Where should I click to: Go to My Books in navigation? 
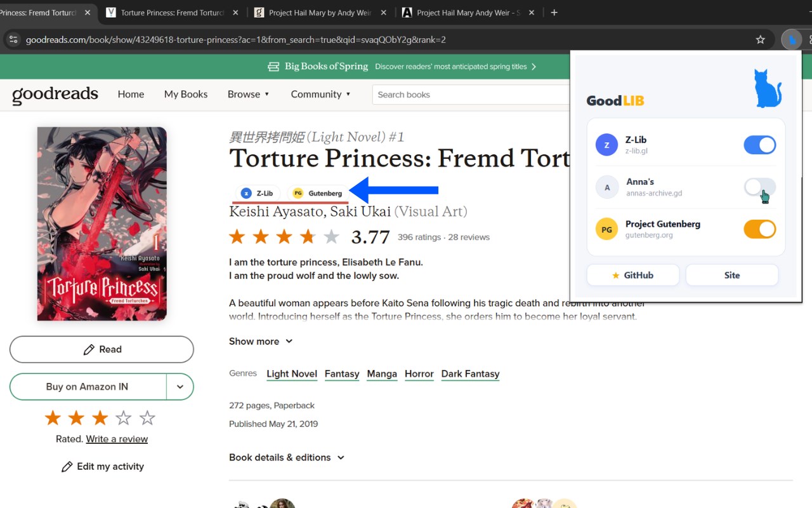click(x=185, y=94)
